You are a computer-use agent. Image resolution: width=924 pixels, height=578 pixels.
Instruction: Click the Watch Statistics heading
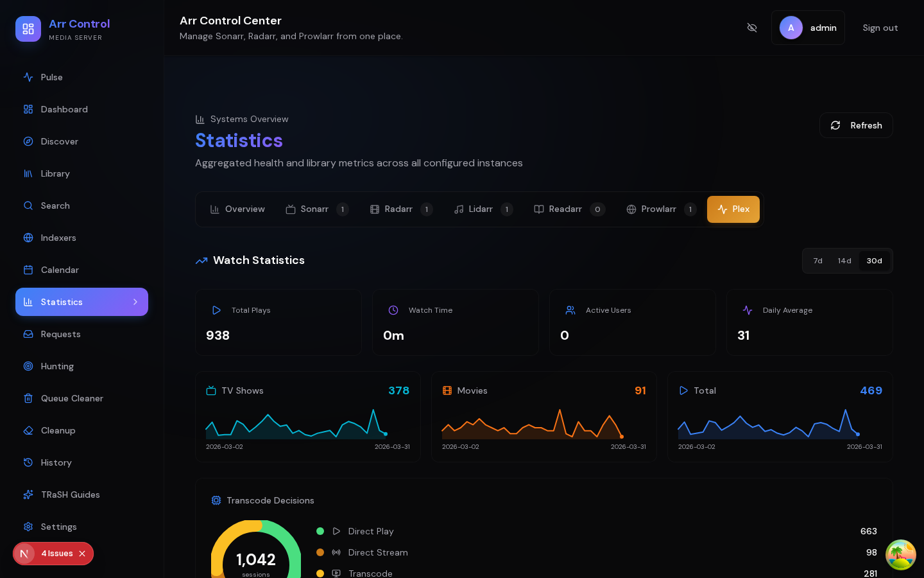click(259, 260)
